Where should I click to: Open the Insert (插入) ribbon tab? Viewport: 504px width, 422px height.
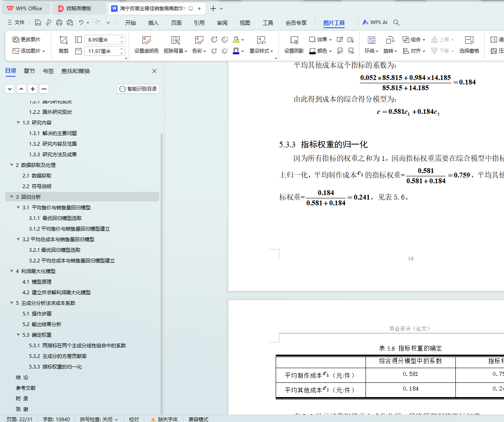pos(154,23)
